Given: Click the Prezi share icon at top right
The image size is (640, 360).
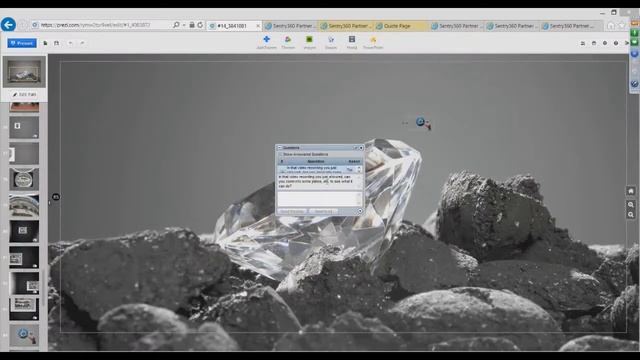Looking at the screenshot, I should tap(594, 43).
